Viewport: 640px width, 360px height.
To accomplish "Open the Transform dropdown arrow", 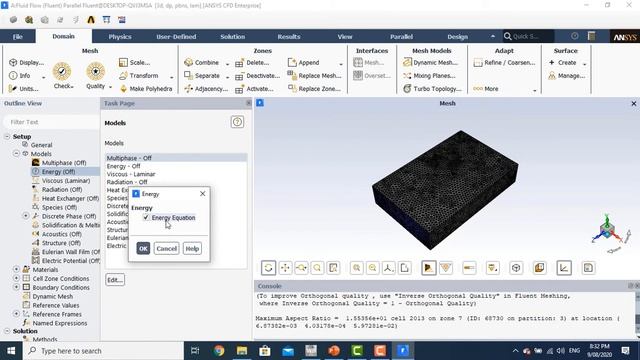I will click(171, 77).
